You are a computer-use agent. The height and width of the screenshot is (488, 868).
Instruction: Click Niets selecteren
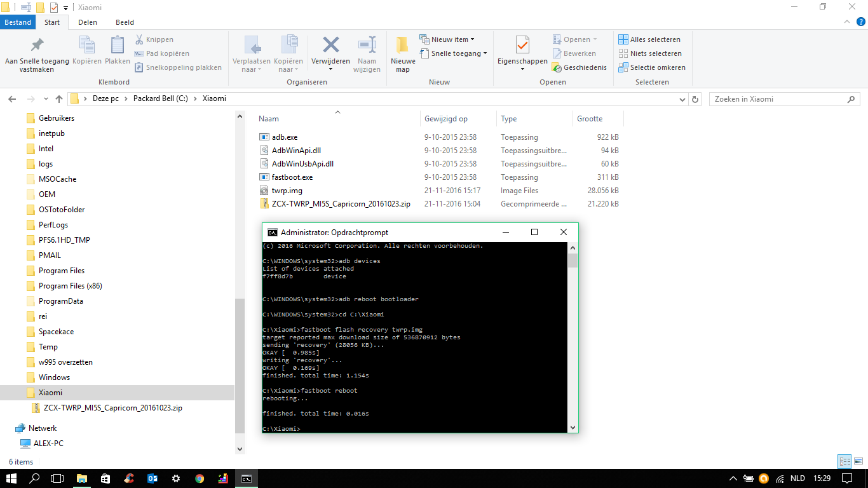pos(650,53)
